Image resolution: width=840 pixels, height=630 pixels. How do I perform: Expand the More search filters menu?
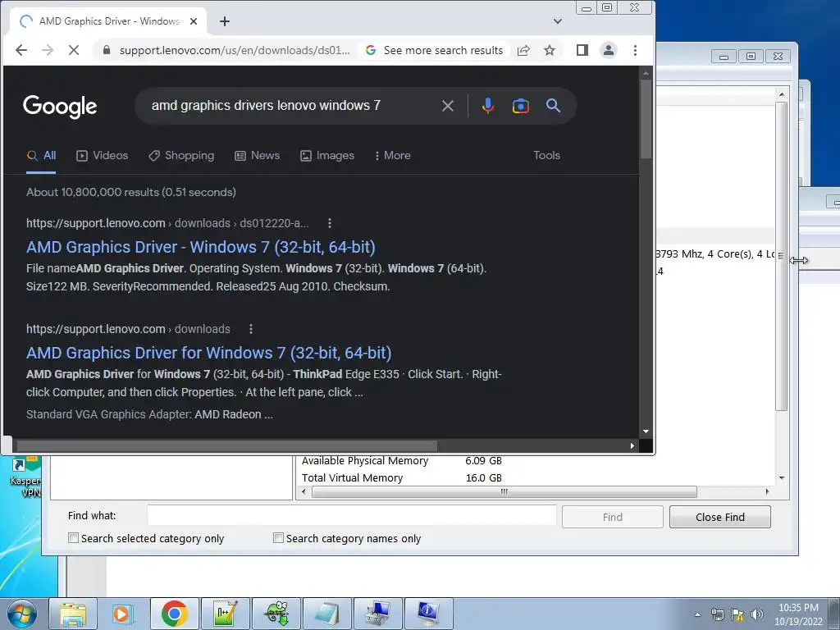(x=393, y=155)
